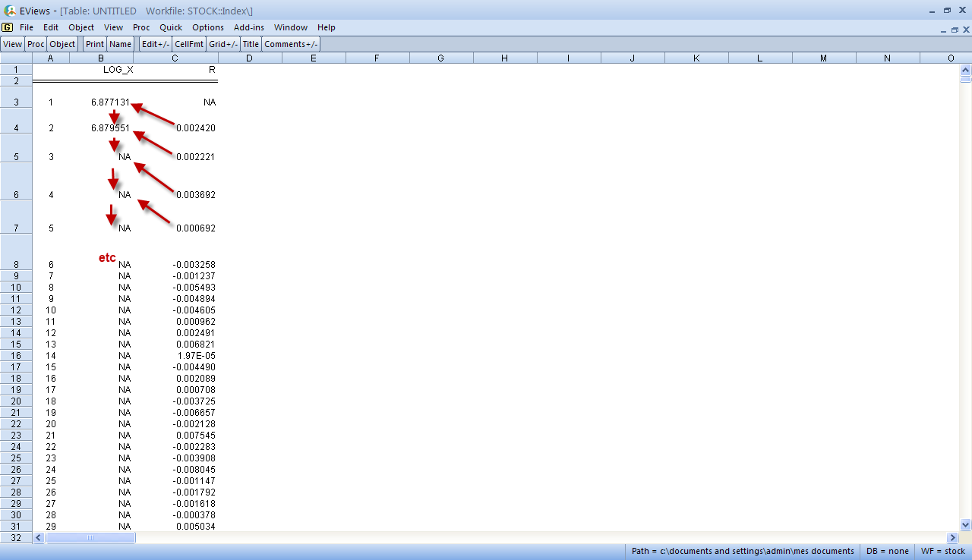Click the View button on table toolbar
Image resolution: width=972 pixels, height=560 pixels.
pyautogui.click(x=13, y=44)
